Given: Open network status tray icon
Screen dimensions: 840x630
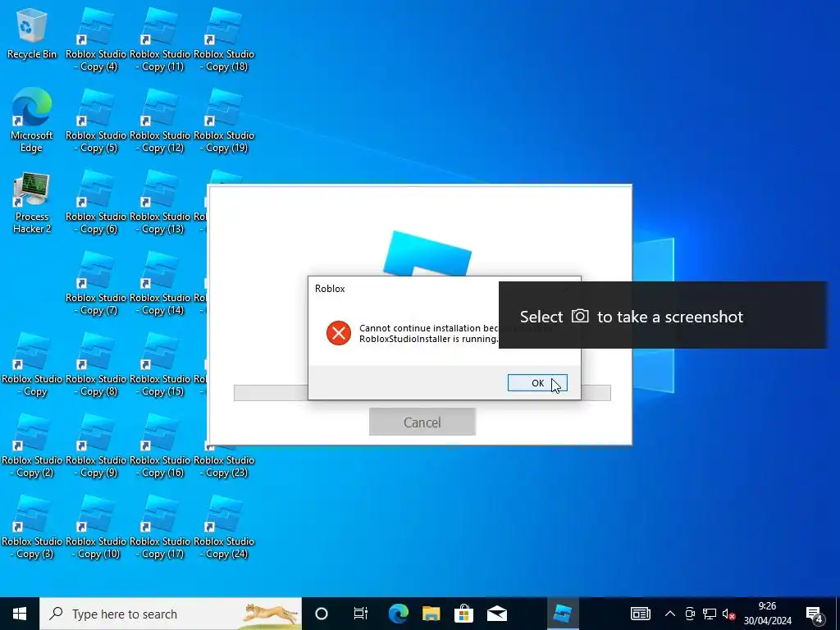Looking at the screenshot, I should [x=710, y=614].
